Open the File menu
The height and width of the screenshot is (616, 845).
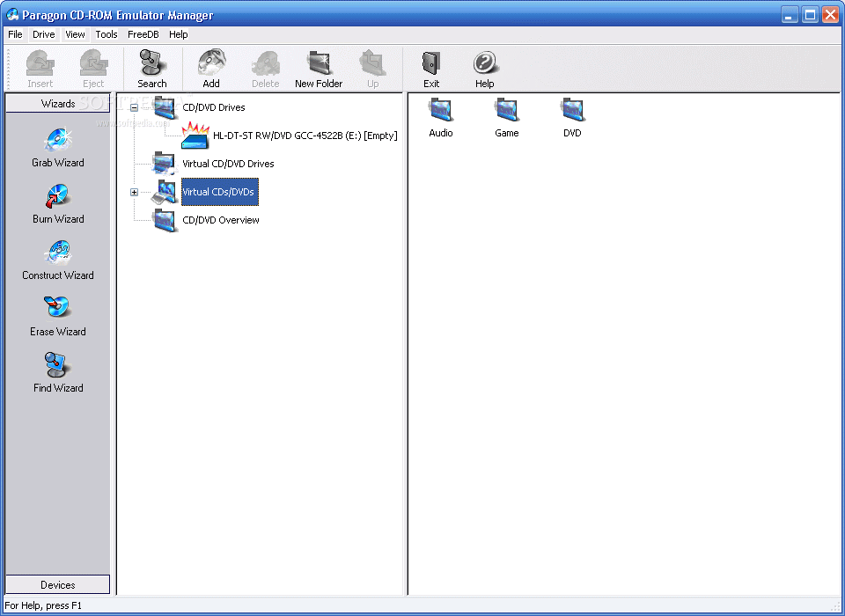tap(15, 34)
